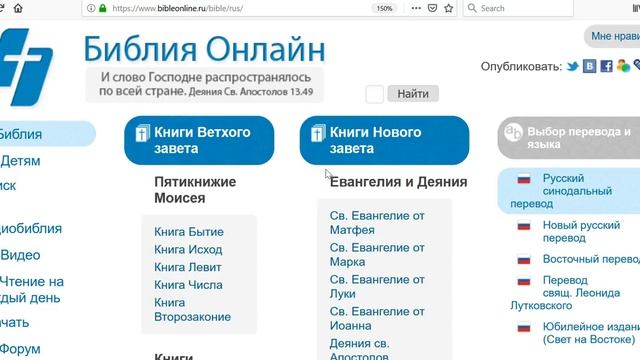Open the Аудиобиблия sidebar menu item

pyautogui.click(x=31, y=229)
